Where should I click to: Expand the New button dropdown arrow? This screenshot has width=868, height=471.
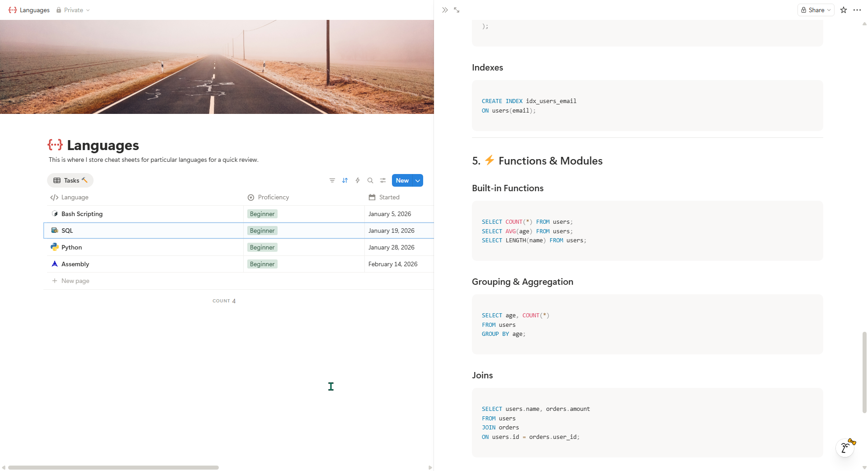(418, 180)
